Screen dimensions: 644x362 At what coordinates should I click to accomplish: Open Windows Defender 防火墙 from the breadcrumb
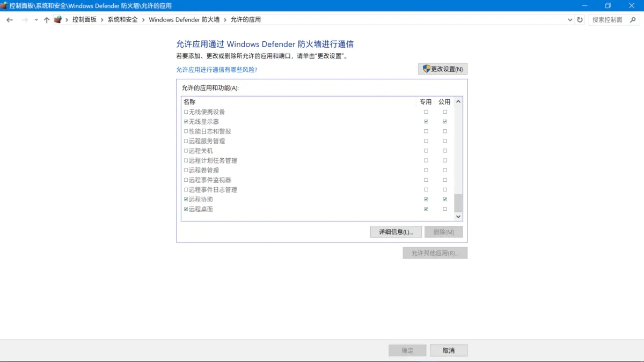coord(182,19)
